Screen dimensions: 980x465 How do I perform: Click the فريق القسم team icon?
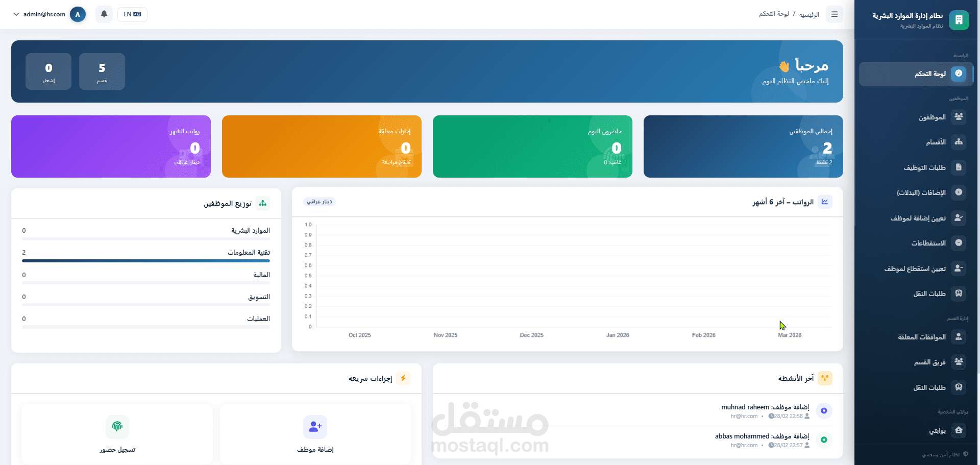[x=959, y=362]
